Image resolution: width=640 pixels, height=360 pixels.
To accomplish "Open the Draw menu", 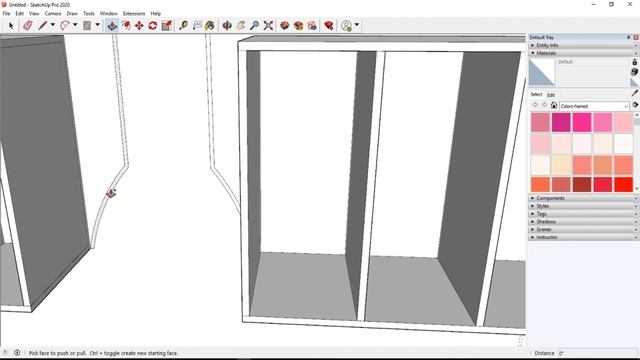I will tap(72, 13).
